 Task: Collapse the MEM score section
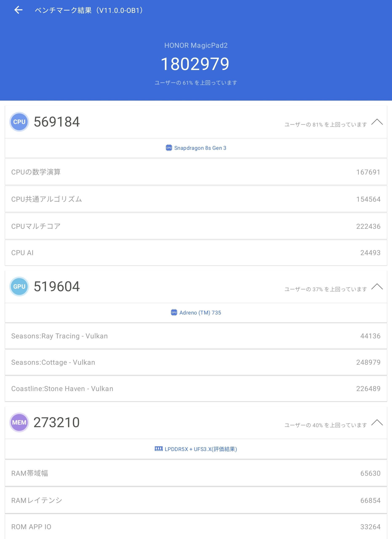(377, 423)
